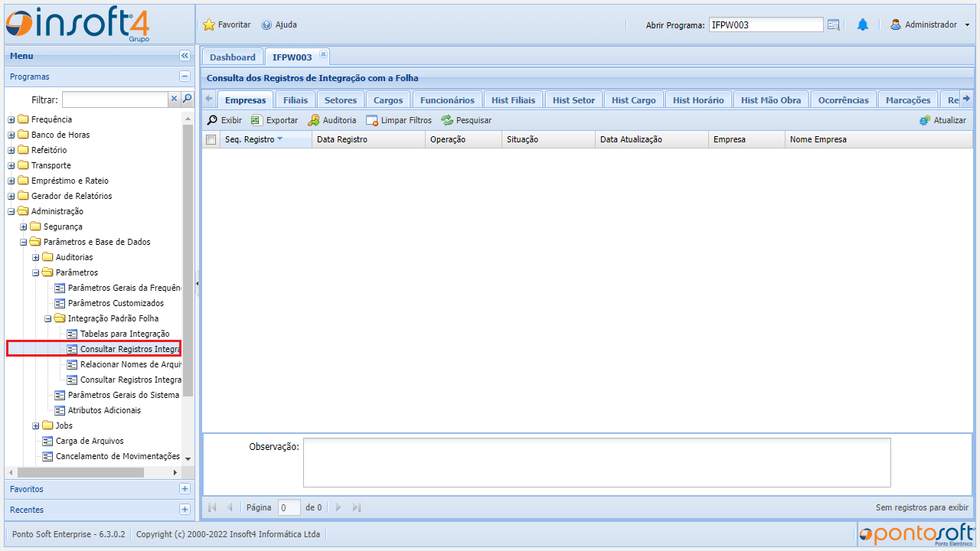The height and width of the screenshot is (551, 980).
Task: Click the filter search magnifier icon
Action: 187,99
